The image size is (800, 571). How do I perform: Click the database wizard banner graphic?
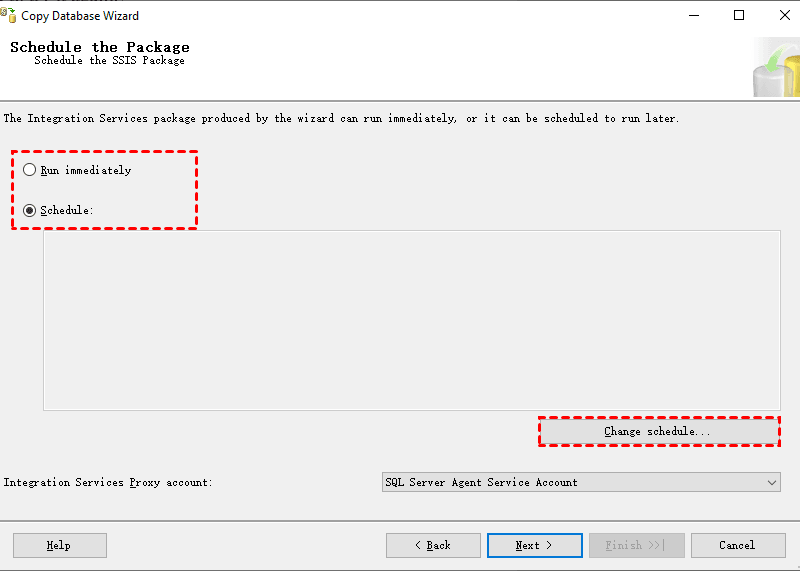776,68
